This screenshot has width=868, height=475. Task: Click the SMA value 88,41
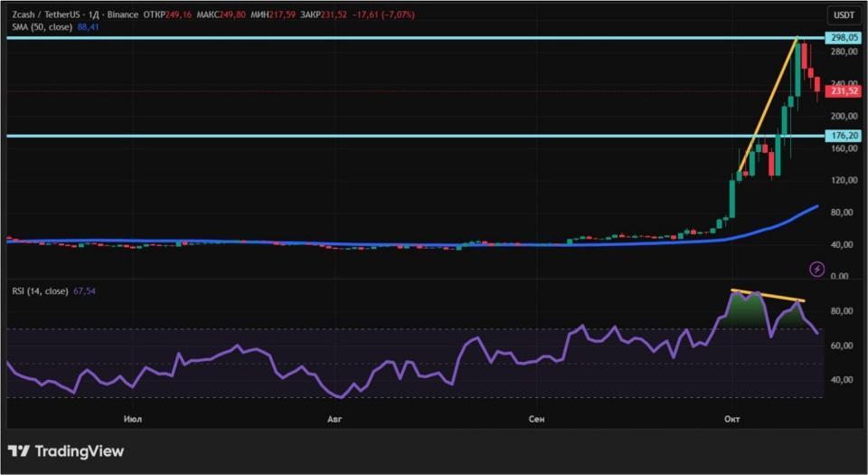(x=90, y=27)
